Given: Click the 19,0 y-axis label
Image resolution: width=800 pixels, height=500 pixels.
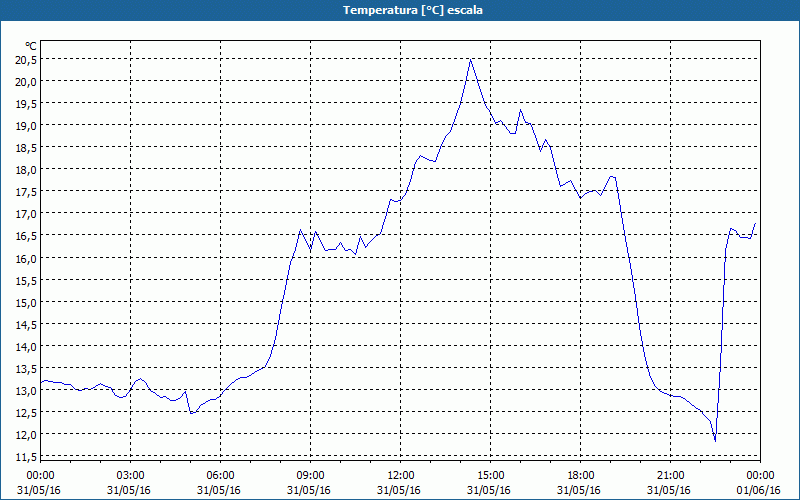Looking at the screenshot, I should [x=27, y=126].
